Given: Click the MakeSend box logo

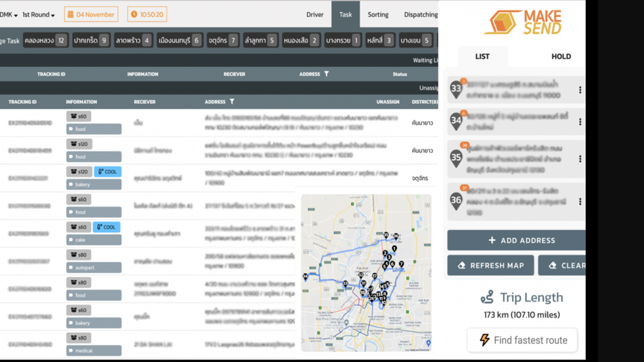Looking at the screenshot, I should [x=503, y=23].
